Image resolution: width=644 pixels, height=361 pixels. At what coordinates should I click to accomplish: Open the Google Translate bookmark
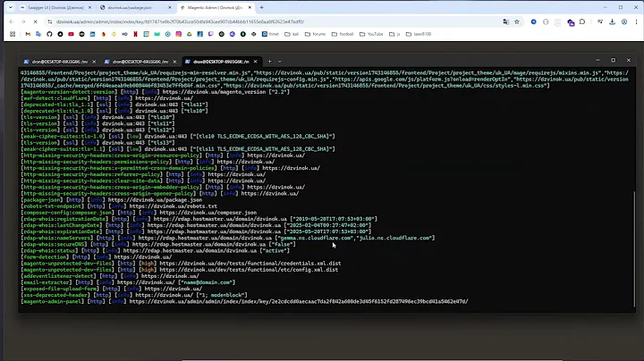38,34
